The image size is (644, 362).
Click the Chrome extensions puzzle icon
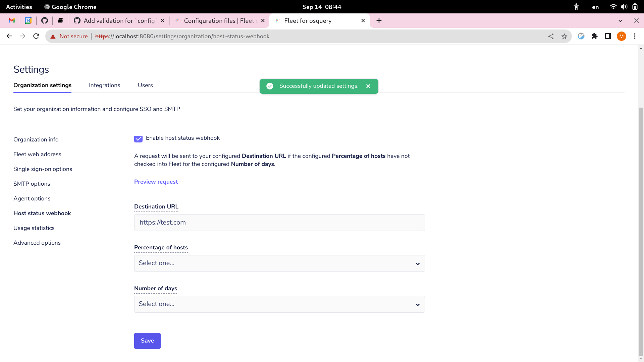[595, 36]
